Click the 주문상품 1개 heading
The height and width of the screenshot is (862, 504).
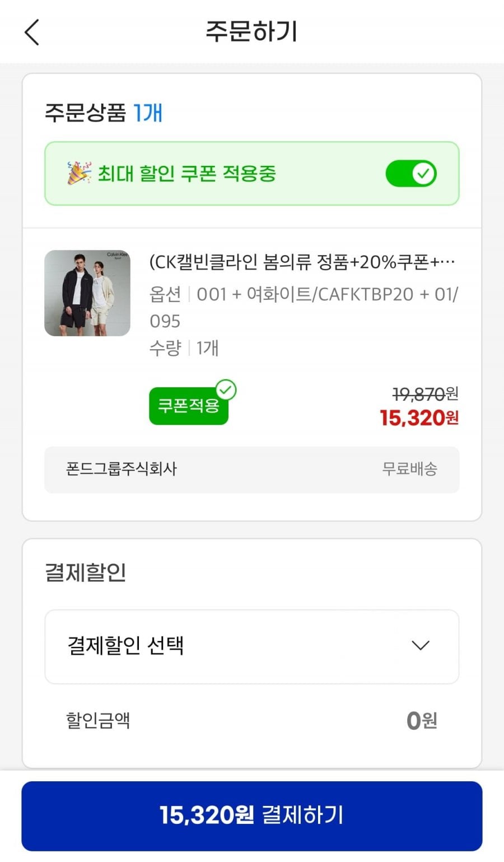point(104,113)
